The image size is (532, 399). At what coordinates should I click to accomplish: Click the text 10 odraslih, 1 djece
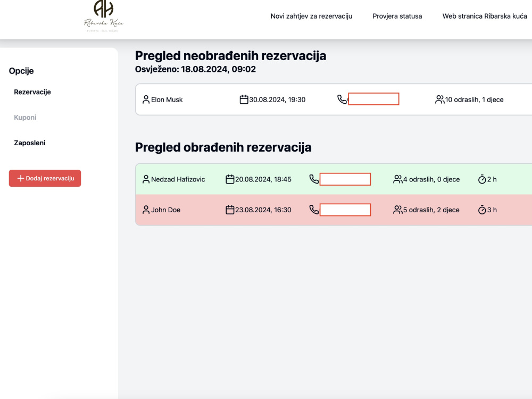click(474, 99)
